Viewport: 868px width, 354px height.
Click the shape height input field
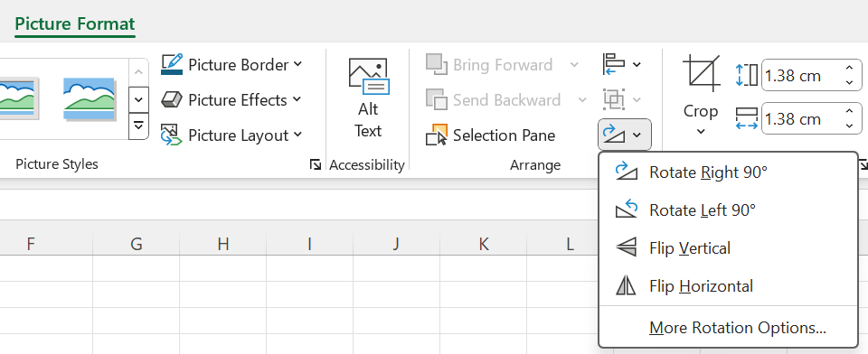(801, 75)
